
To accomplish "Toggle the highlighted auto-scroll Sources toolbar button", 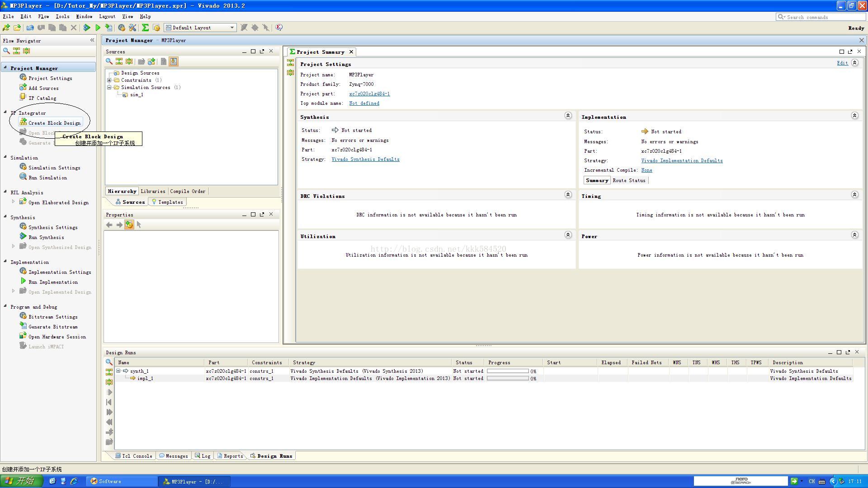I will (x=174, y=61).
